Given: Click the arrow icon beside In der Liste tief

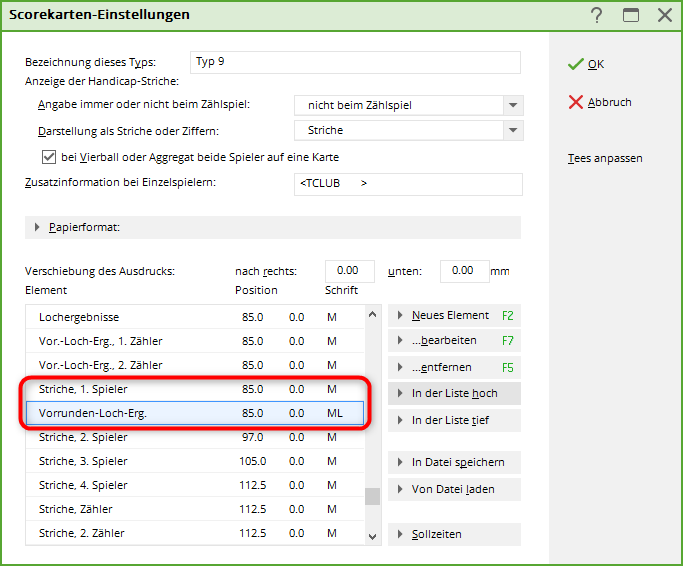Looking at the screenshot, I should tap(400, 420).
